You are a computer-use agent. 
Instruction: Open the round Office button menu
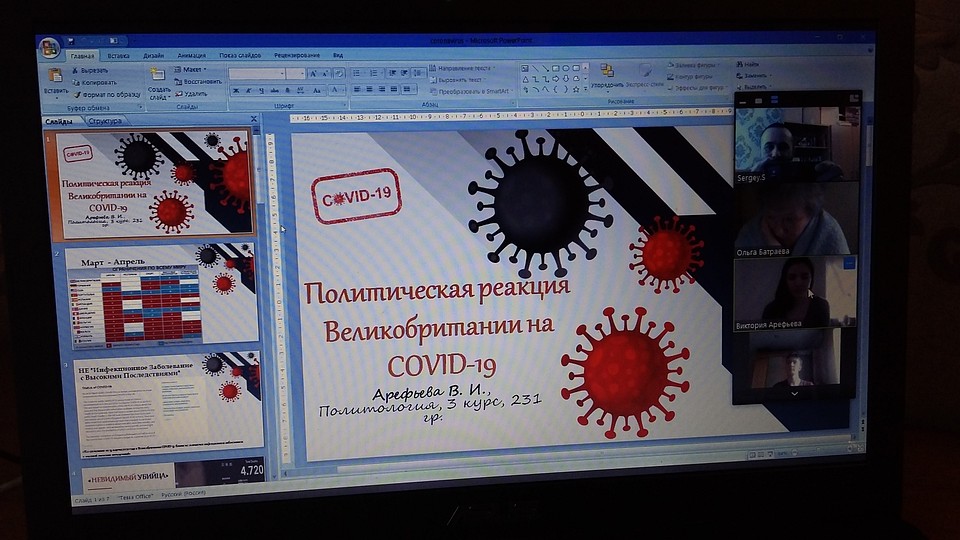(49, 48)
